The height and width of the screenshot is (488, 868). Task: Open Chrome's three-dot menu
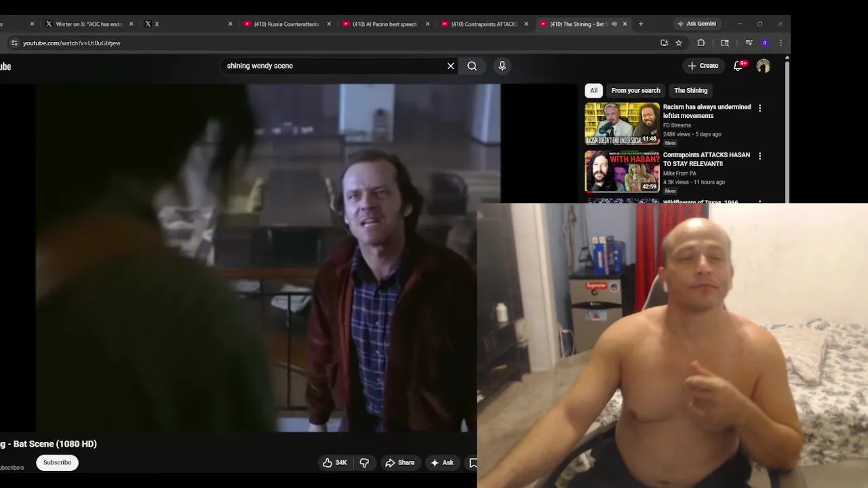pyautogui.click(x=781, y=43)
